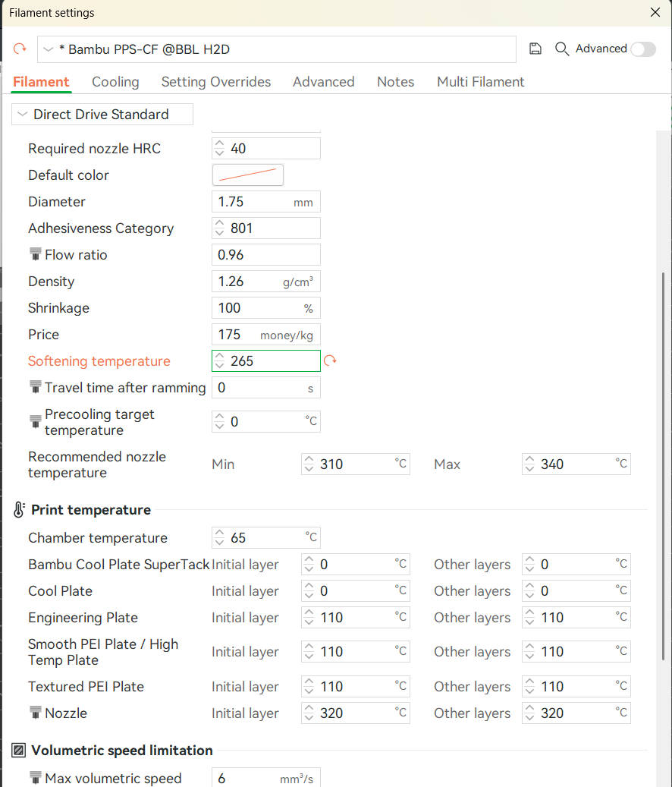Click Cool Plate Other layers temperature field

(576, 591)
